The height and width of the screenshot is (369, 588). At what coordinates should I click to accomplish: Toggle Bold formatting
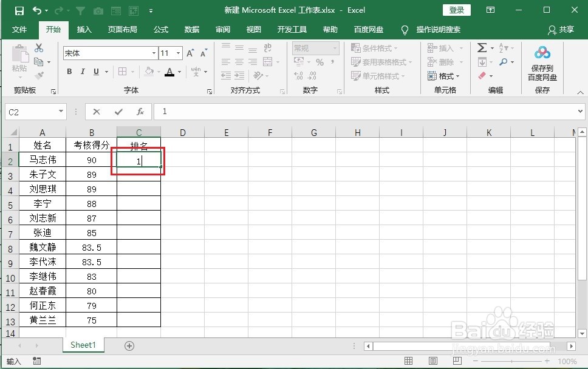pos(69,71)
